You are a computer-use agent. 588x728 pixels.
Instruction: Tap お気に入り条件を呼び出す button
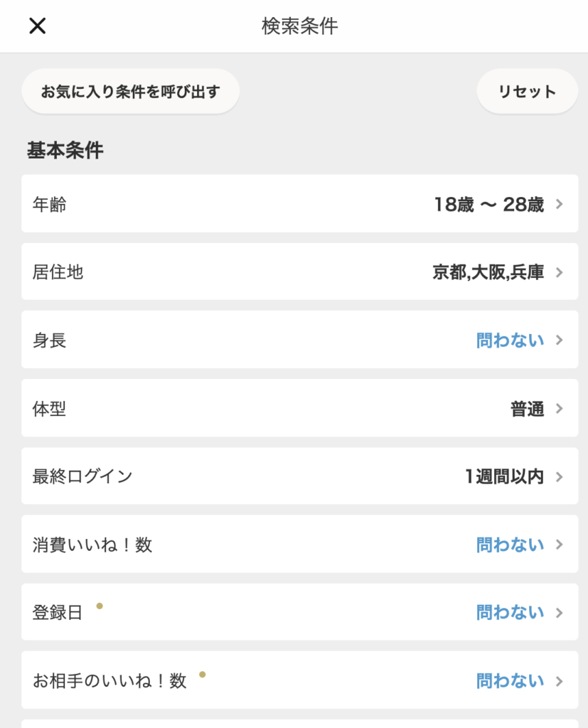pos(131,92)
